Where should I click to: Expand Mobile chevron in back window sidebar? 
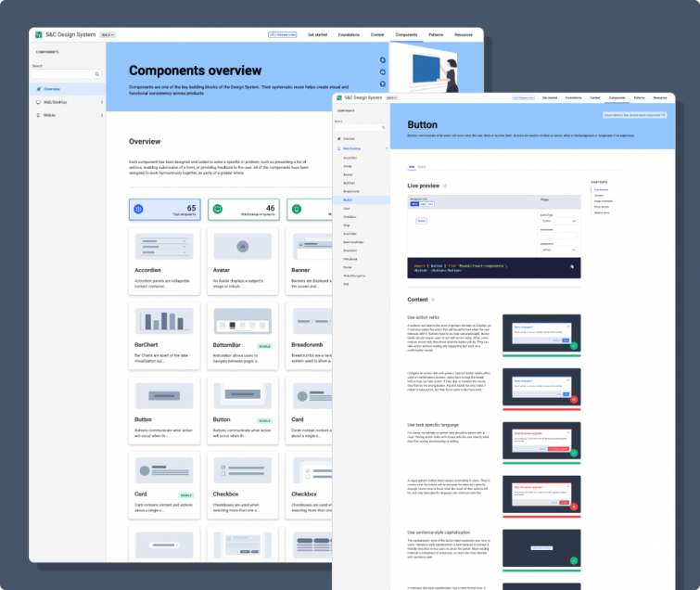point(102,115)
